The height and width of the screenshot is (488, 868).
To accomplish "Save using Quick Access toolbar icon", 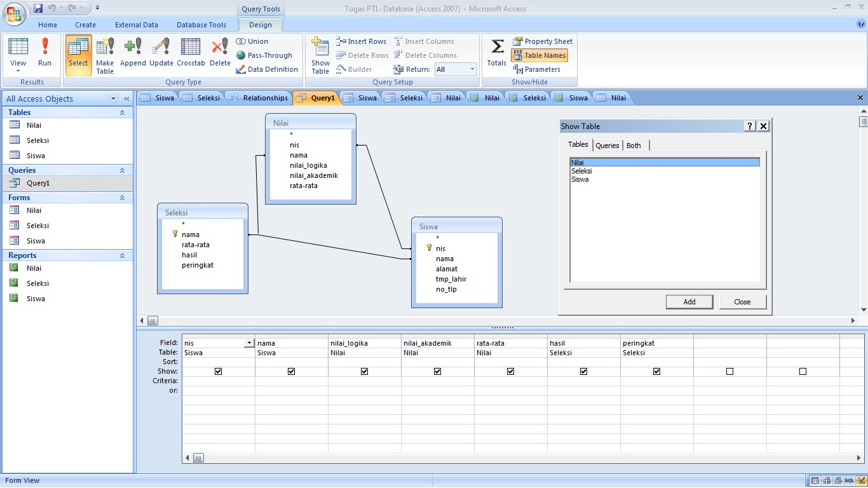I will [38, 8].
